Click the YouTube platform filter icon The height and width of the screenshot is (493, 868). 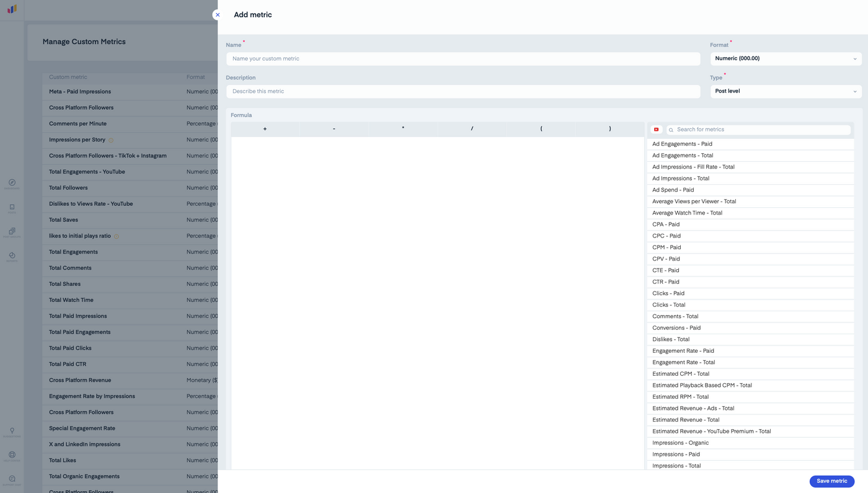656,130
